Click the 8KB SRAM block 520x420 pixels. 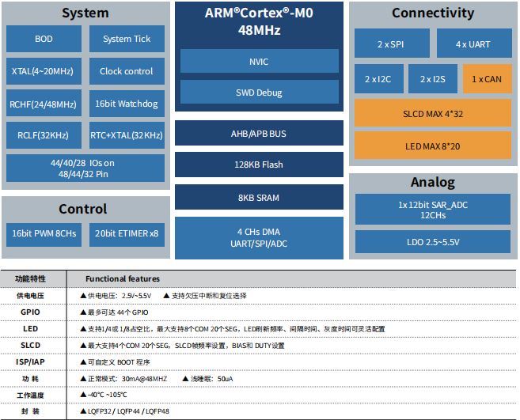click(259, 197)
